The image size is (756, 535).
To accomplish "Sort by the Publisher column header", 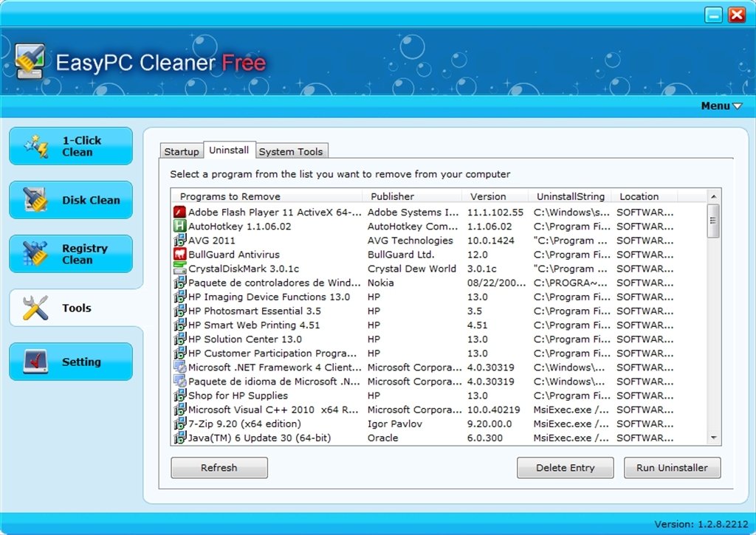I will click(412, 196).
